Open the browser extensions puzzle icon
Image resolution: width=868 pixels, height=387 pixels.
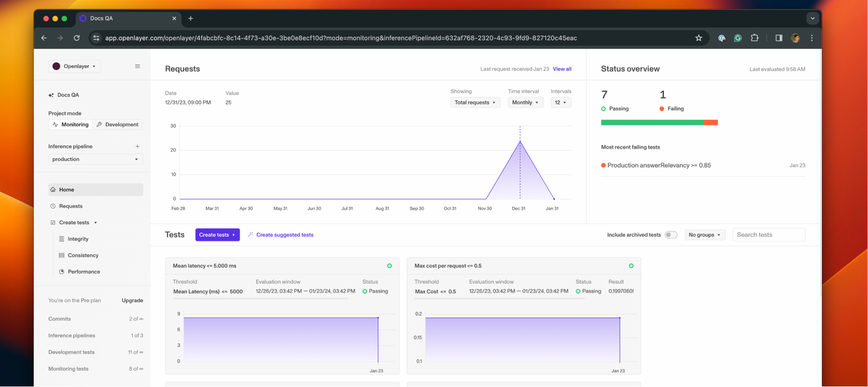click(755, 38)
